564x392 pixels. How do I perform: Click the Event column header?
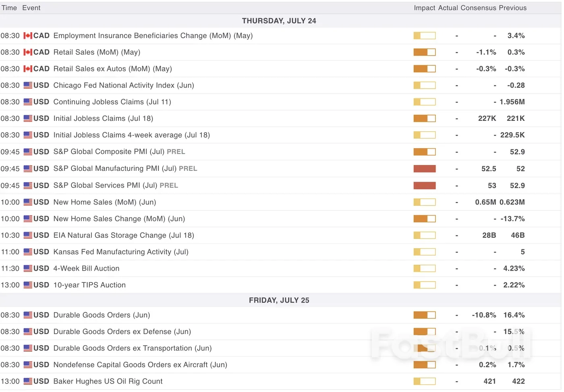click(31, 8)
